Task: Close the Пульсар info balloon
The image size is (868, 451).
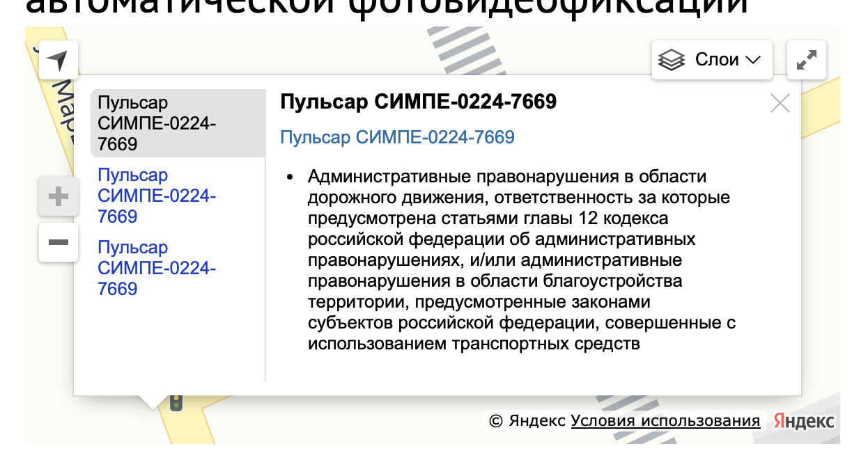Action: tap(780, 104)
